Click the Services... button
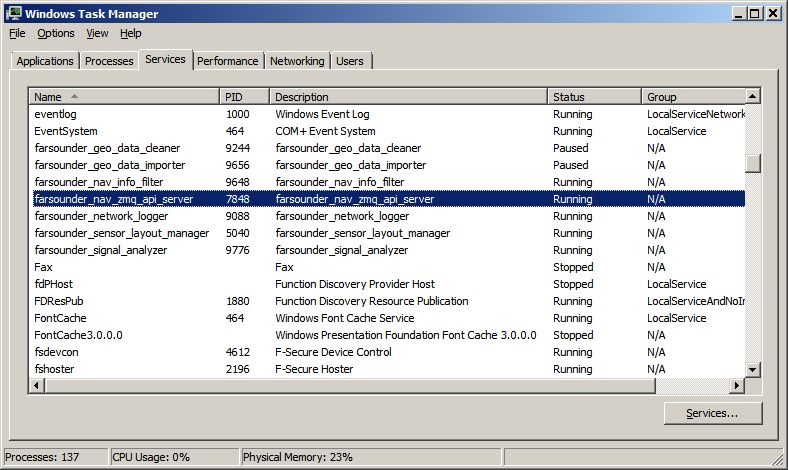788x470 pixels. 712,413
